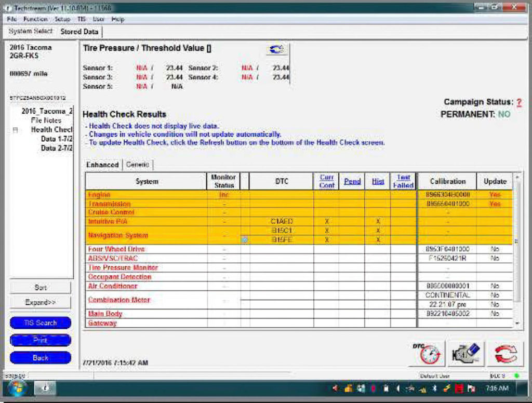Open the Air Conditioner system link
Screen dimensions: 532x403
pos(113,286)
